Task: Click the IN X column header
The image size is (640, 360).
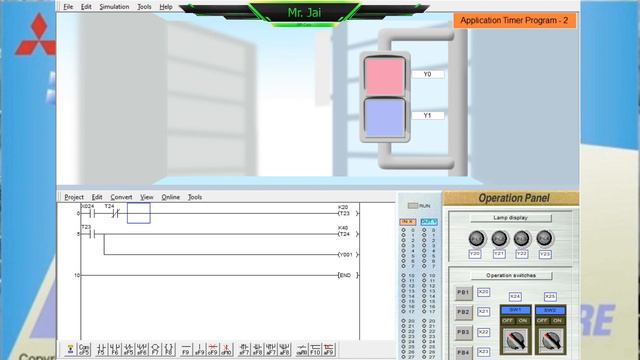Action: pyautogui.click(x=407, y=222)
